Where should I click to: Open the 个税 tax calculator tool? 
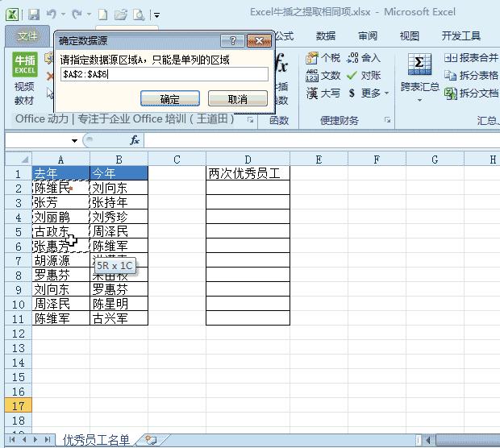[323, 58]
